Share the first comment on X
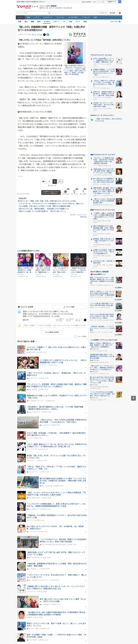 85,320
